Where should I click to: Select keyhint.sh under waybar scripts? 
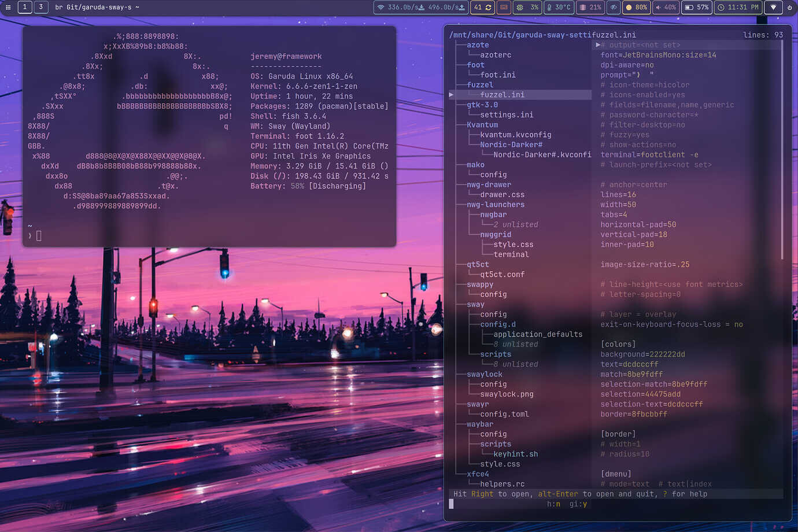tap(515, 454)
